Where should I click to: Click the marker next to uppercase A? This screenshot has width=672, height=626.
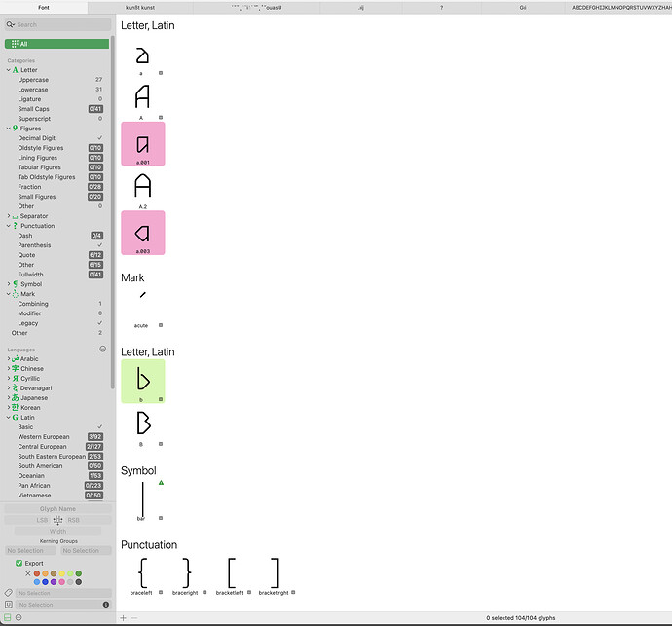pyautogui.click(x=161, y=118)
